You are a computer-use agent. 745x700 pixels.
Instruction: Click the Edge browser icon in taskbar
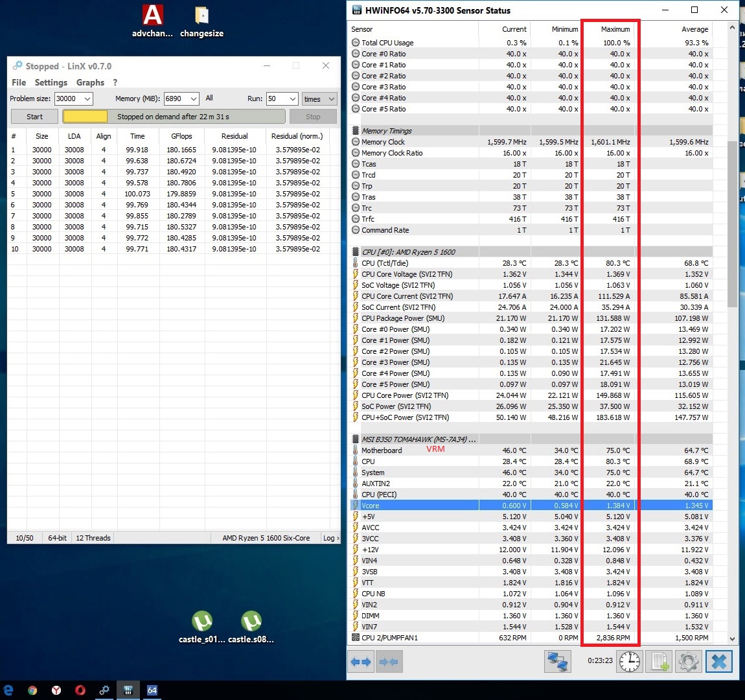coord(8,690)
